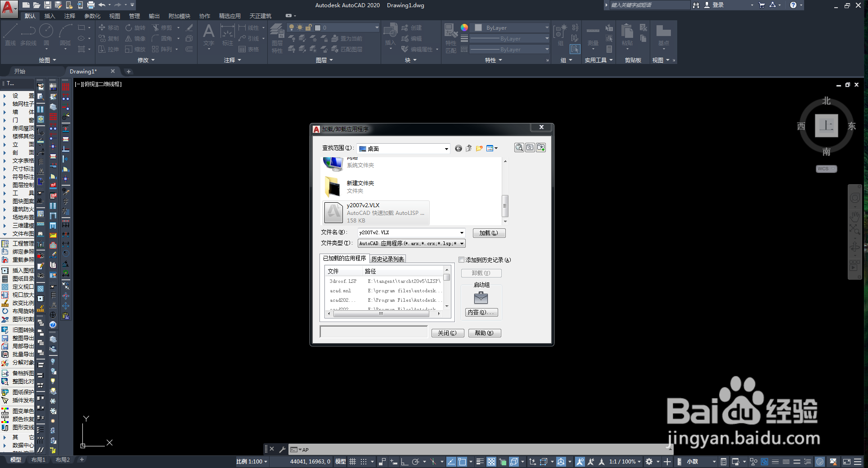Select the Mirror (镜像) tool
Viewport: 868px width, 468px height.
(135, 38)
